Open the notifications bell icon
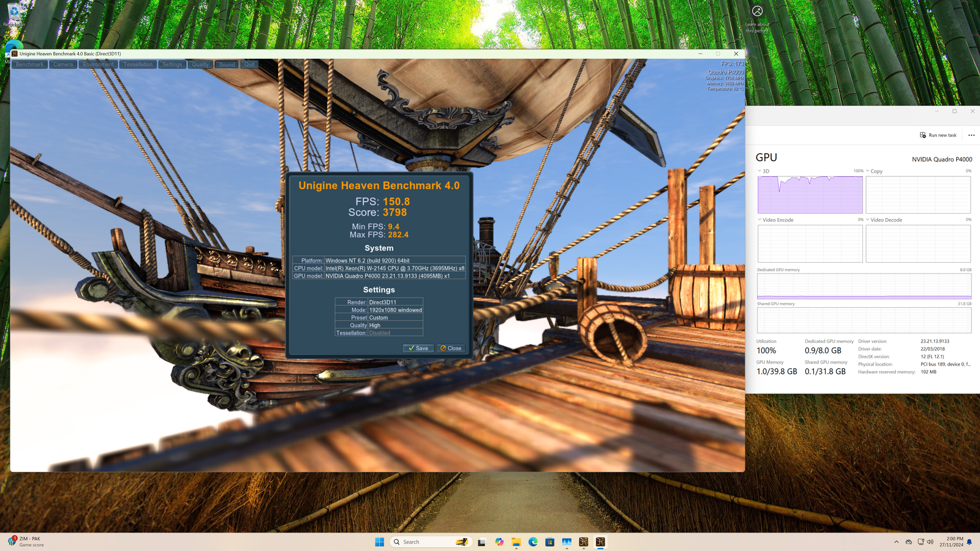The width and height of the screenshot is (980, 551). point(970,542)
